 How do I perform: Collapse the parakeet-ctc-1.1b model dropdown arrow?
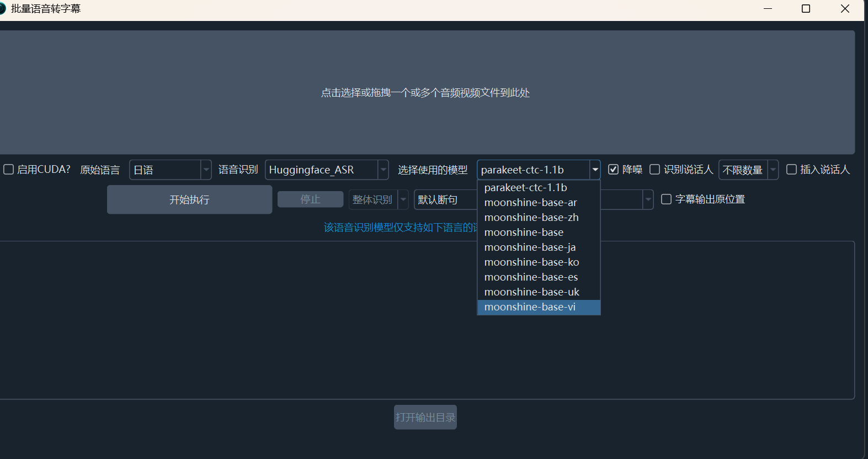coord(595,170)
